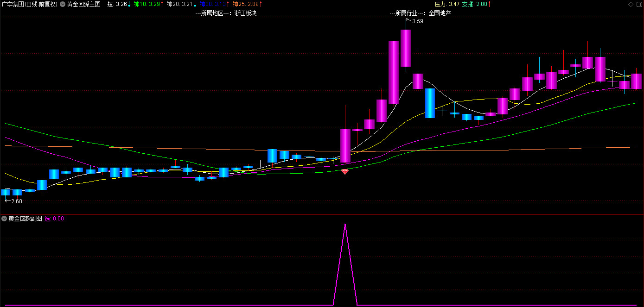
Task: Click the tallest magenta candlestick near 3.59
Action: [x=406, y=48]
